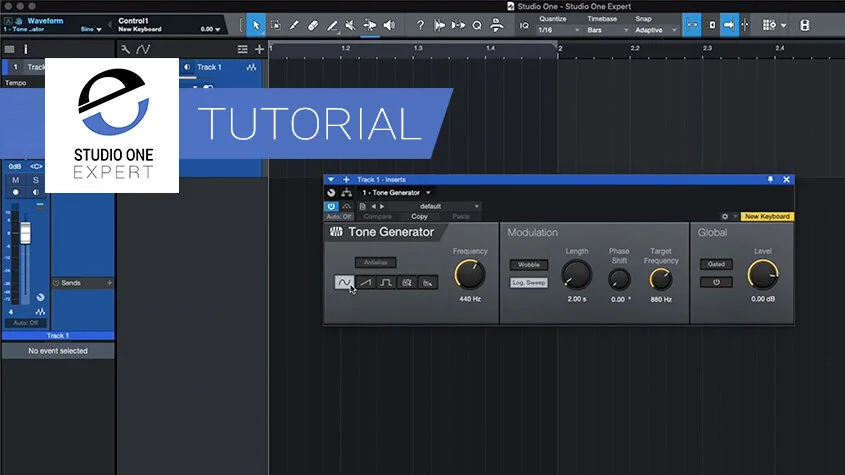This screenshot has width=845, height=475.
Task: Click Auto: Off under channel fader
Action: click(26, 323)
